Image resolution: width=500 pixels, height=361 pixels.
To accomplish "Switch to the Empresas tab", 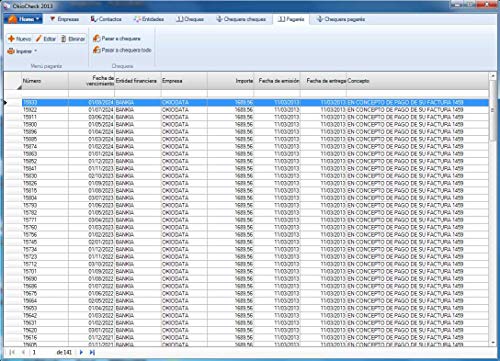I will click(x=64, y=19).
